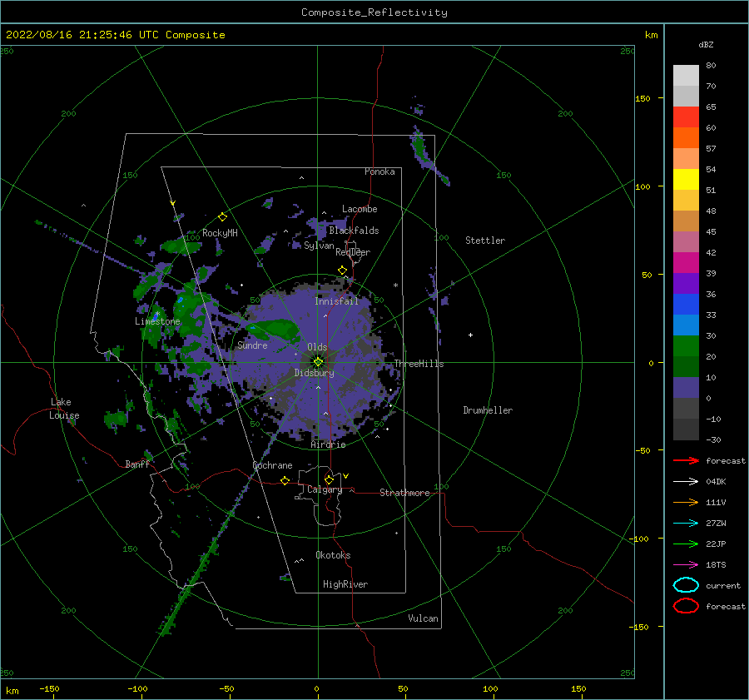Image resolution: width=749 pixels, height=700 pixels.
Task: Click the HighRiver city label
Action: (345, 584)
